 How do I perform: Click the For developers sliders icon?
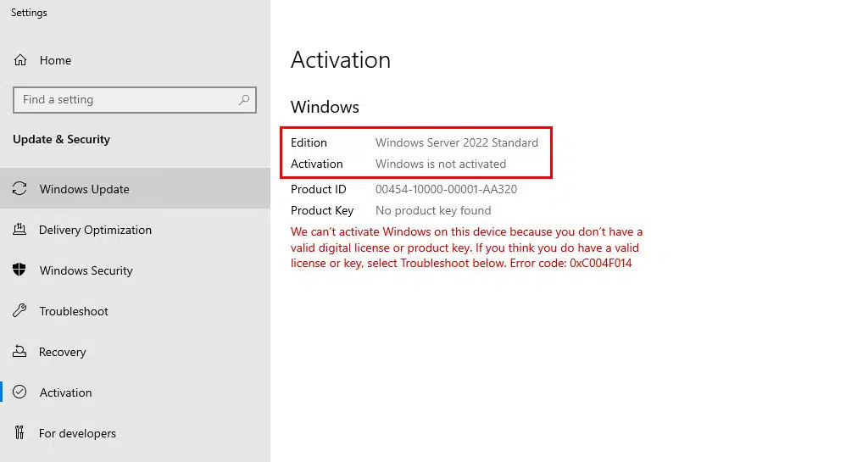click(x=19, y=433)
